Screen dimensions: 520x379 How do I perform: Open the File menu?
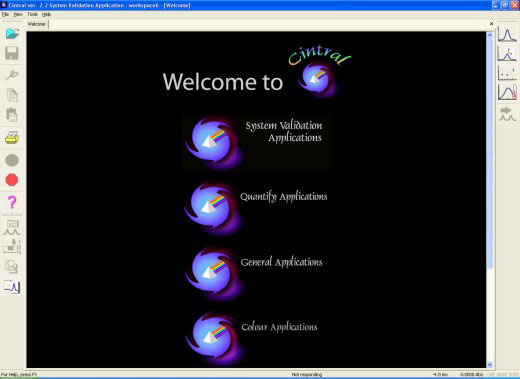tap(5, 14)
